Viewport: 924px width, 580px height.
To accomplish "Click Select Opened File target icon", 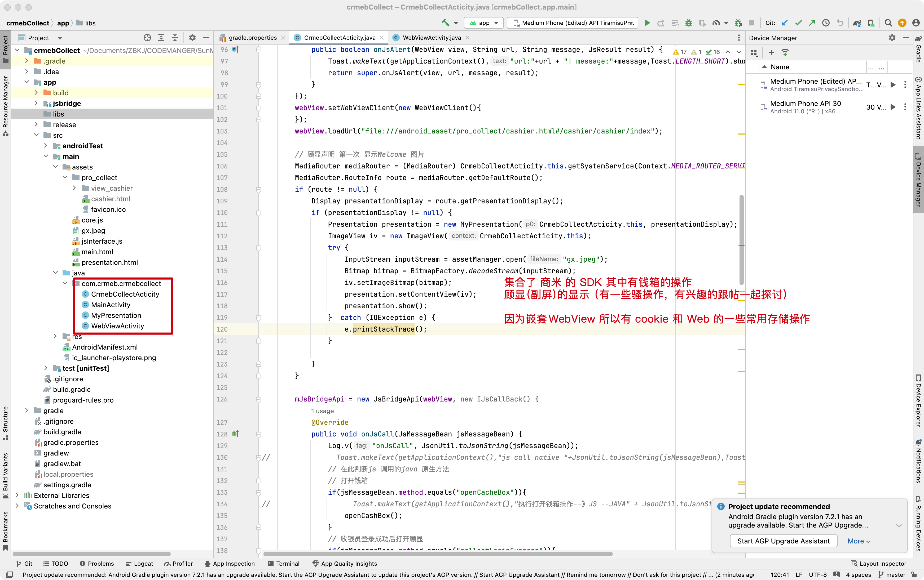I will click(147, 38).
